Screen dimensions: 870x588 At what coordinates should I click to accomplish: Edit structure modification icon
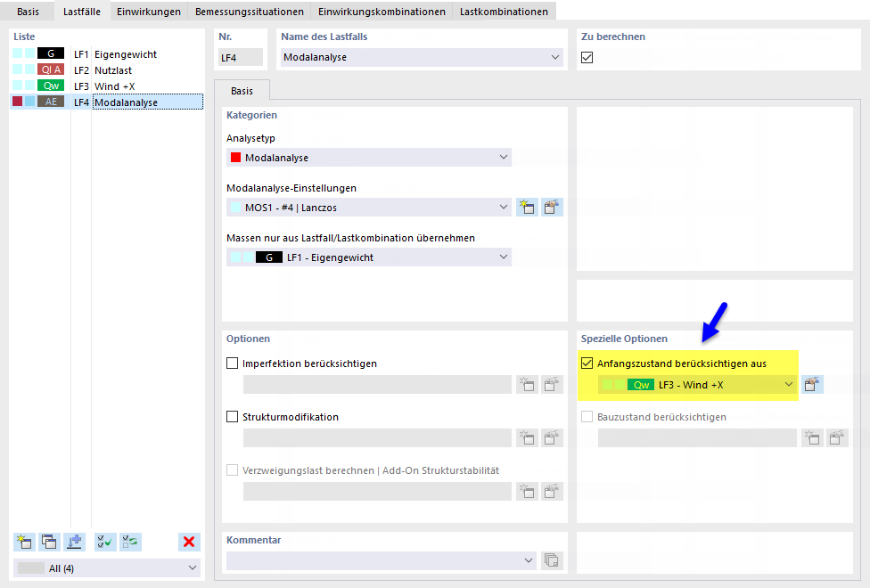[552, 437]
